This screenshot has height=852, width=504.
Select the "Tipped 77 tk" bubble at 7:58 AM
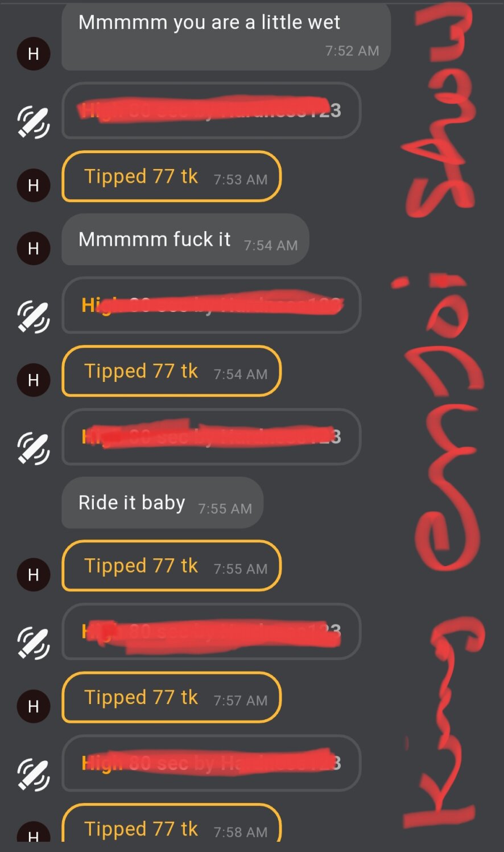(171, 824)
